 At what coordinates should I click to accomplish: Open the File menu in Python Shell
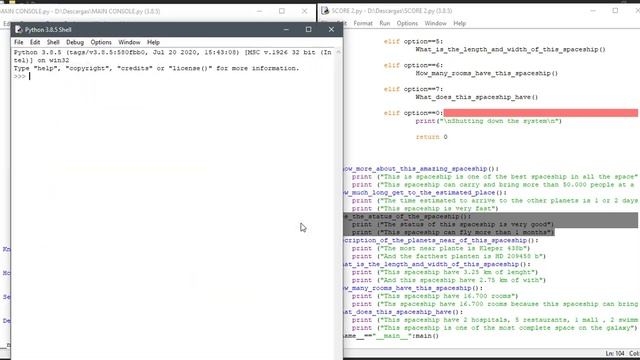click(x=19, y=42)
